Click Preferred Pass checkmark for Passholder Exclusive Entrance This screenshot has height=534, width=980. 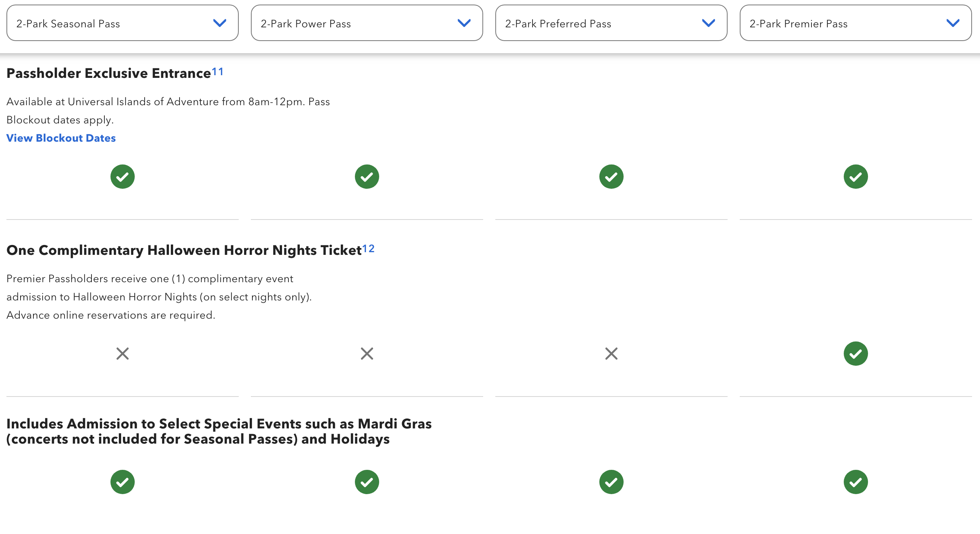(611, 177)
